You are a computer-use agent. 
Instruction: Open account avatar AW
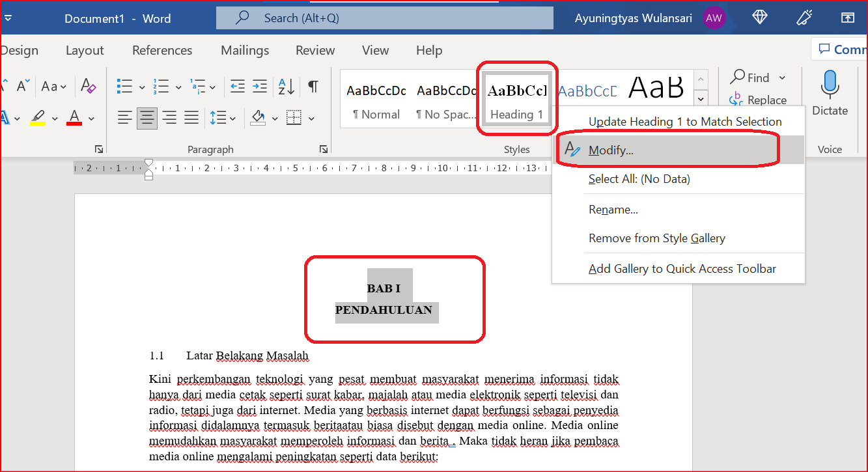(714, 18)
